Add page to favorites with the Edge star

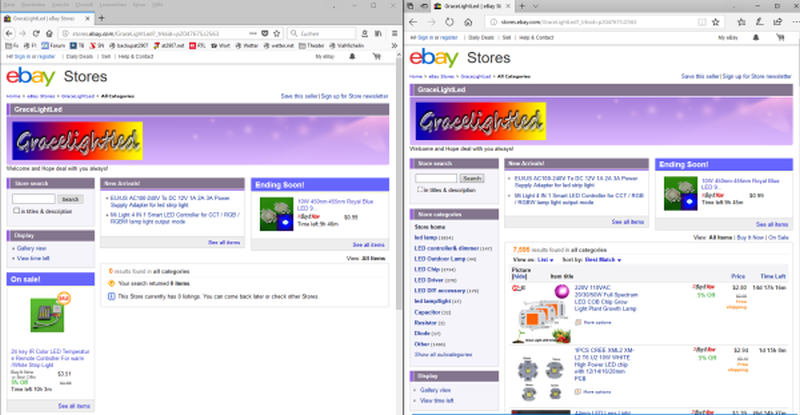[x=715, y=22]
